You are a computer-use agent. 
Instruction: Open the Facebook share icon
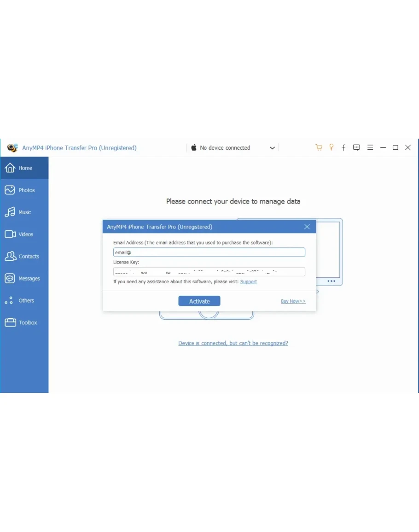click(x=343, y=148)
